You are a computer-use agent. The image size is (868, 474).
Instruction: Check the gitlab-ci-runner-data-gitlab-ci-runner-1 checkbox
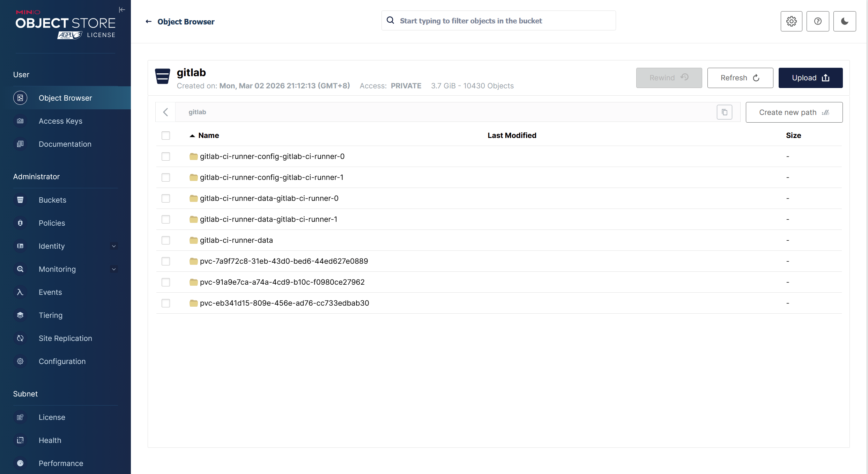[x=166, y=219]
